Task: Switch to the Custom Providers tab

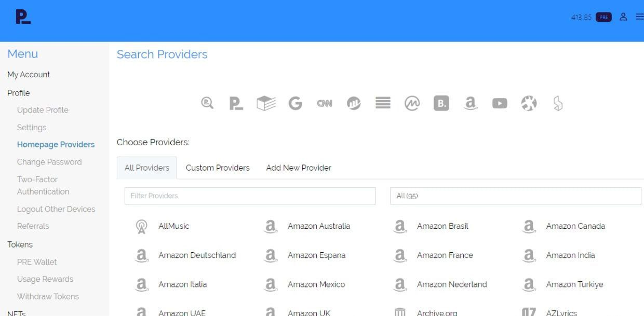Action: pyautogui.click(x=218, y=168)
